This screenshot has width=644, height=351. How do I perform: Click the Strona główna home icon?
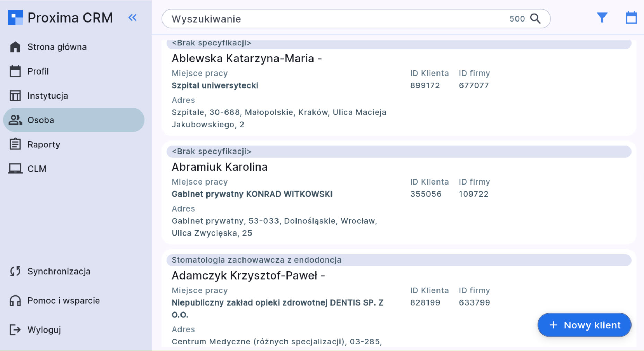pos(15,47)
